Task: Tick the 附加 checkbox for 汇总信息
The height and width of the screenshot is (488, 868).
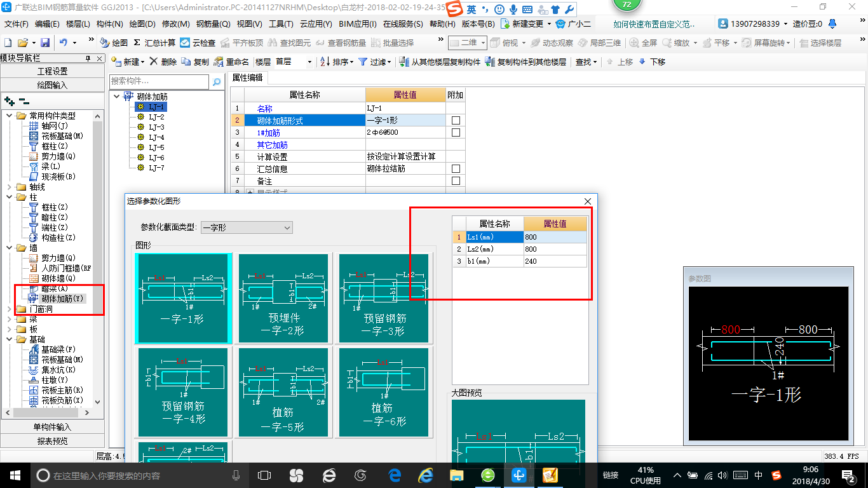Action: (x=456, y=168)
